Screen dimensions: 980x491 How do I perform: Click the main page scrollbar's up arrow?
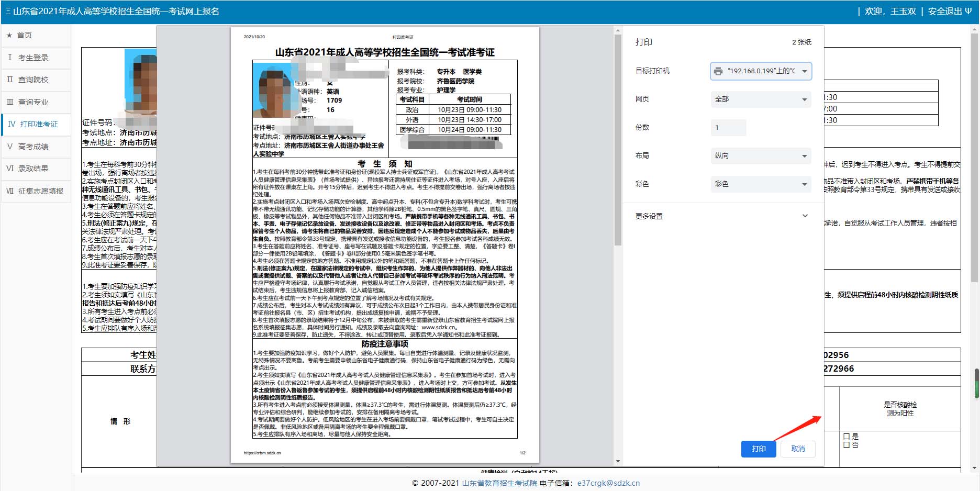pyautogui.click(x=974, y=30)
